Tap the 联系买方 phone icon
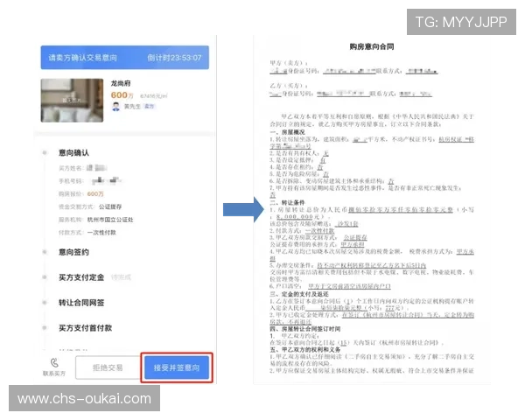This screenshot has width=525, height=420. (54, 363)
